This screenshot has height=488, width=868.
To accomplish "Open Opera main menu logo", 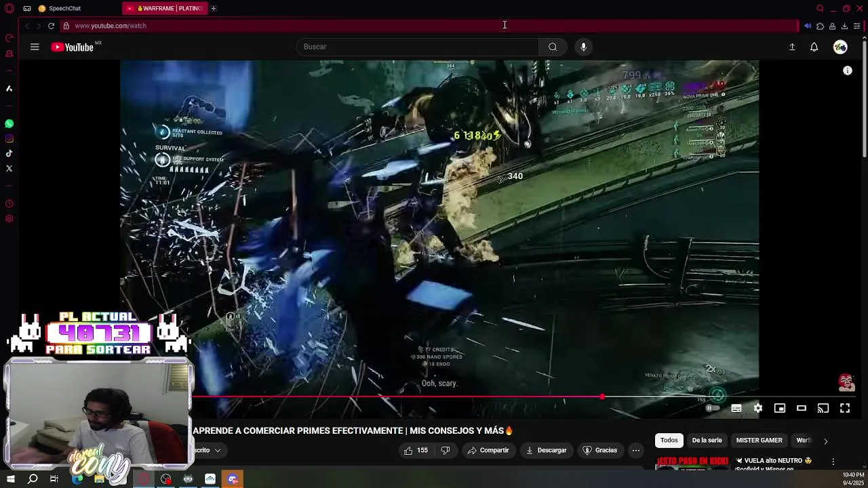I will (9, 8).
